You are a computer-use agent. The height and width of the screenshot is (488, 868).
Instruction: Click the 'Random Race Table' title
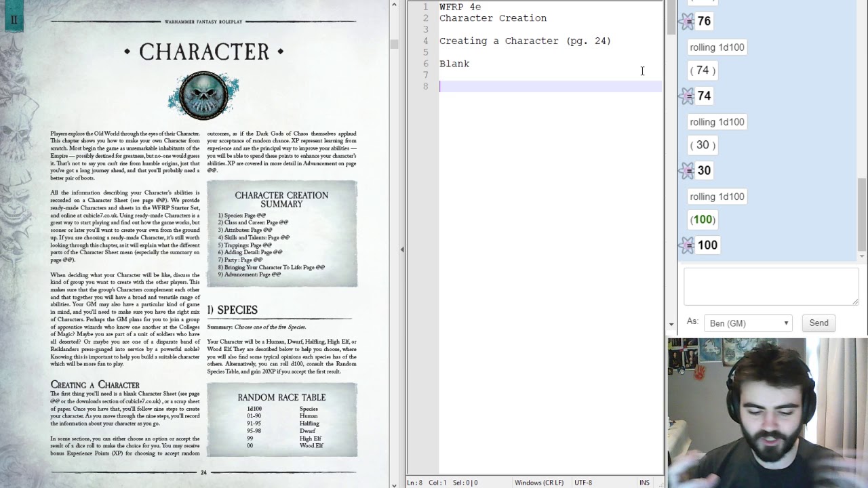pyautogui.click(x=281, y=397)
